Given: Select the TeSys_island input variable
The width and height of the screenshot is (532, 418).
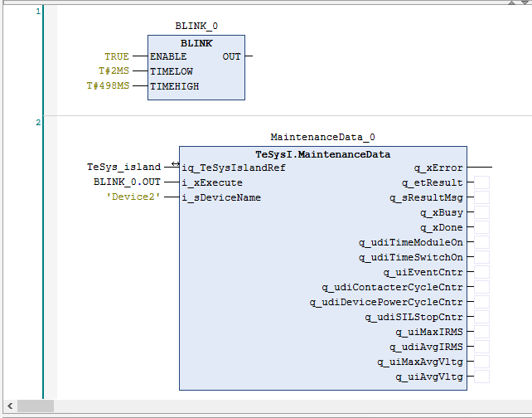Looking at the screenshot, I should pyautogui.click(x=123, y=168).
